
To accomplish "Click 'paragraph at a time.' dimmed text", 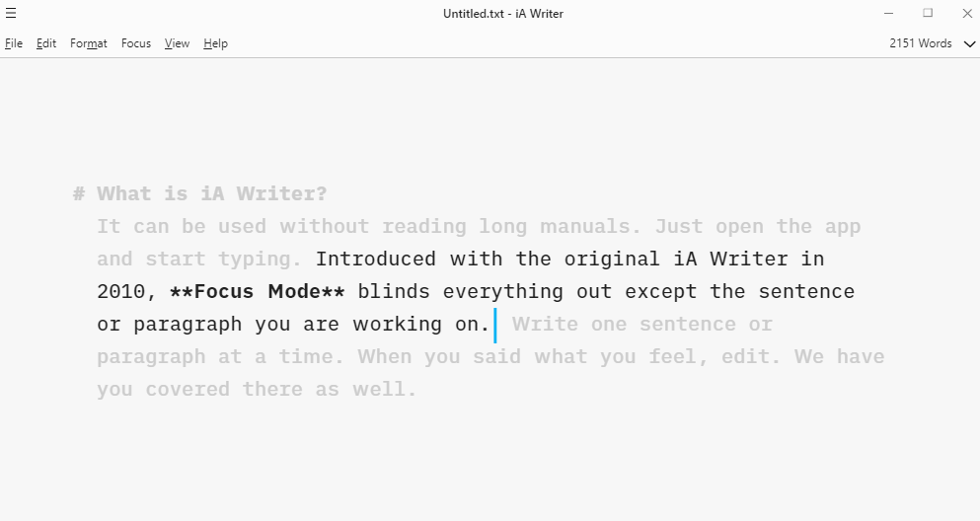I will 221,356.
